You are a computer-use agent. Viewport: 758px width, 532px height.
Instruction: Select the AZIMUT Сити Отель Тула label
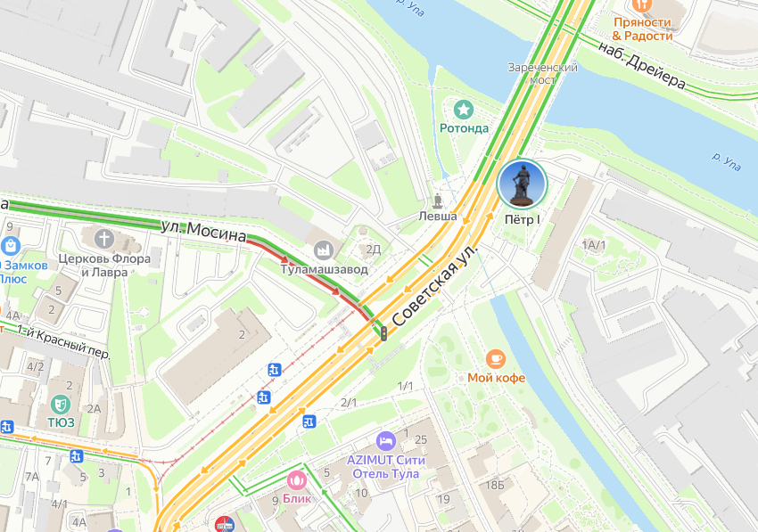(x=386, y=467)
